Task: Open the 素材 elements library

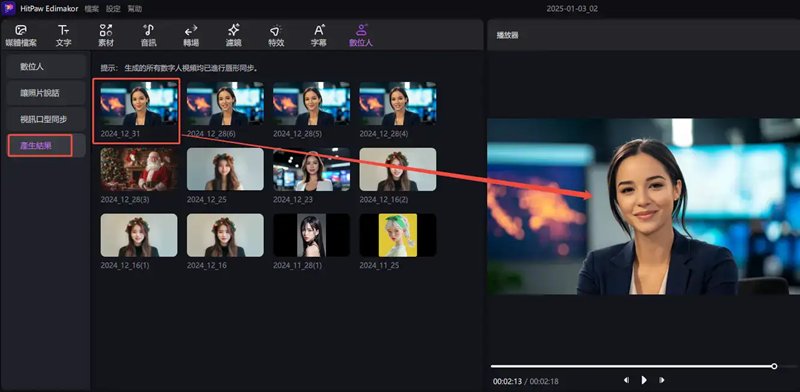Action: tap(106, 36)
